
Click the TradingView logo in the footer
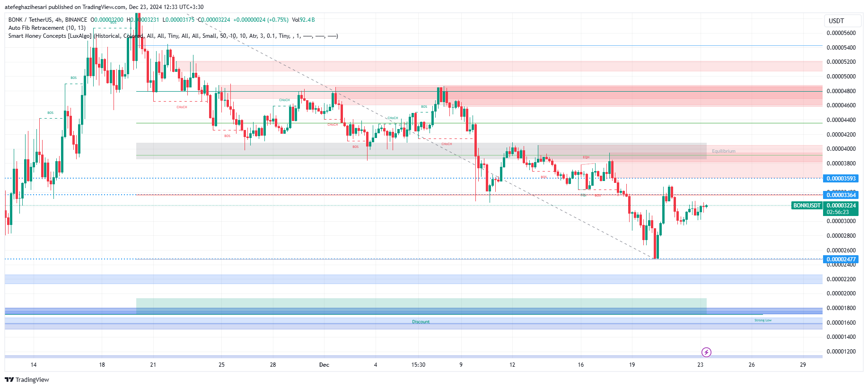[x=27, y=379]
